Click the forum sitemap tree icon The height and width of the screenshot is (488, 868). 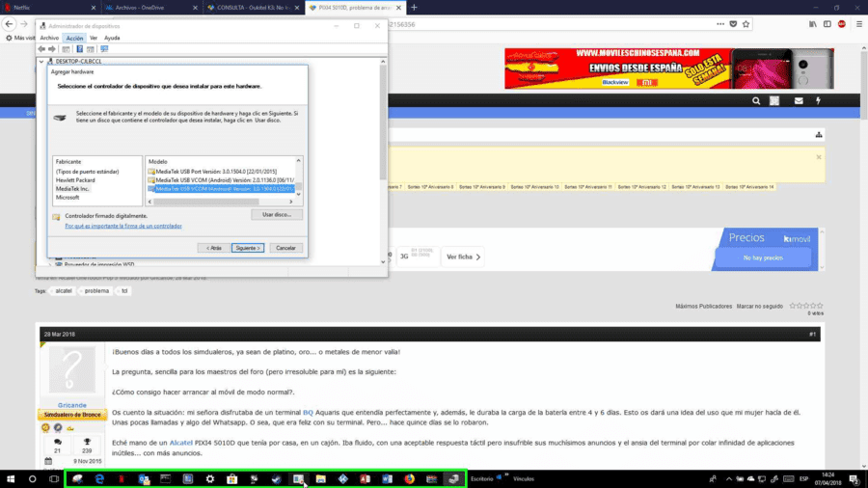click(x=818, y=135)
